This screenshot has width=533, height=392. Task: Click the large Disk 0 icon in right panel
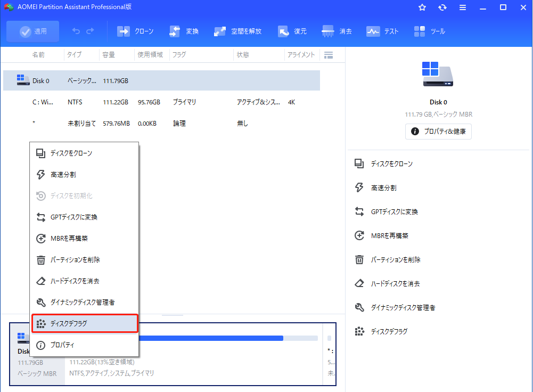pyautogui.click(x=438, y=74)
